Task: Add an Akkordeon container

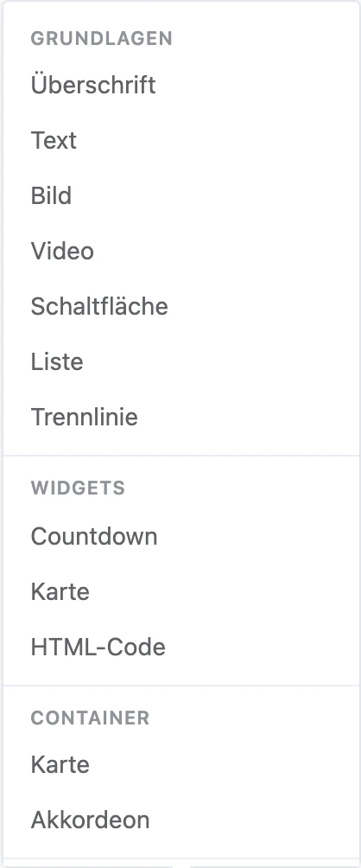Action: click(x=181, y=820)
